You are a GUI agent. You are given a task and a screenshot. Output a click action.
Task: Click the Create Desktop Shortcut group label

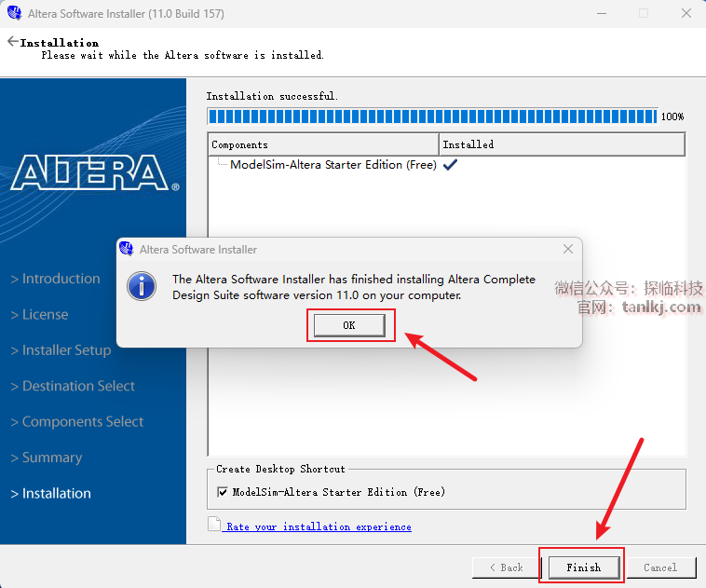click(280, 469)
